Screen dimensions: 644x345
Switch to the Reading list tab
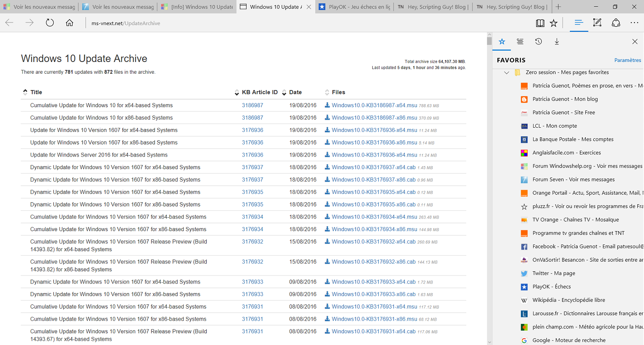pos(520,41)
